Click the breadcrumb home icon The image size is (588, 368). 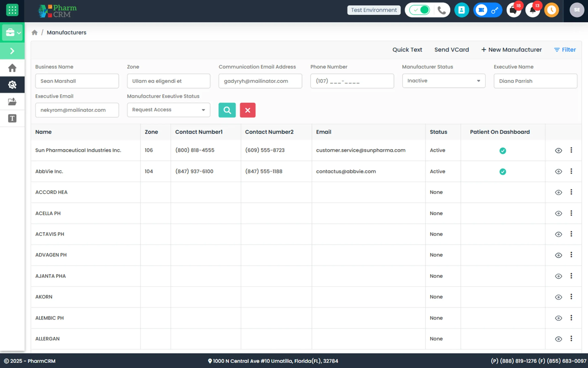click(34, 32)
